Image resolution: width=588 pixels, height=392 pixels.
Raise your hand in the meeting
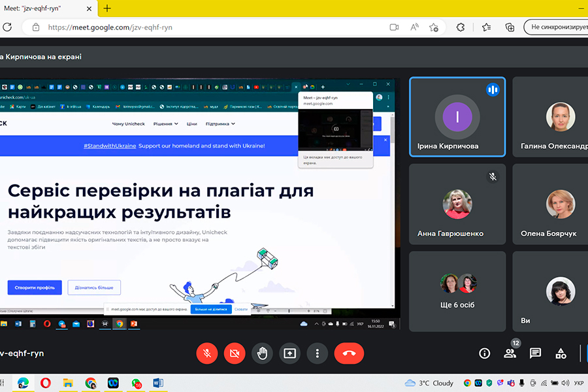pos(262,353)
